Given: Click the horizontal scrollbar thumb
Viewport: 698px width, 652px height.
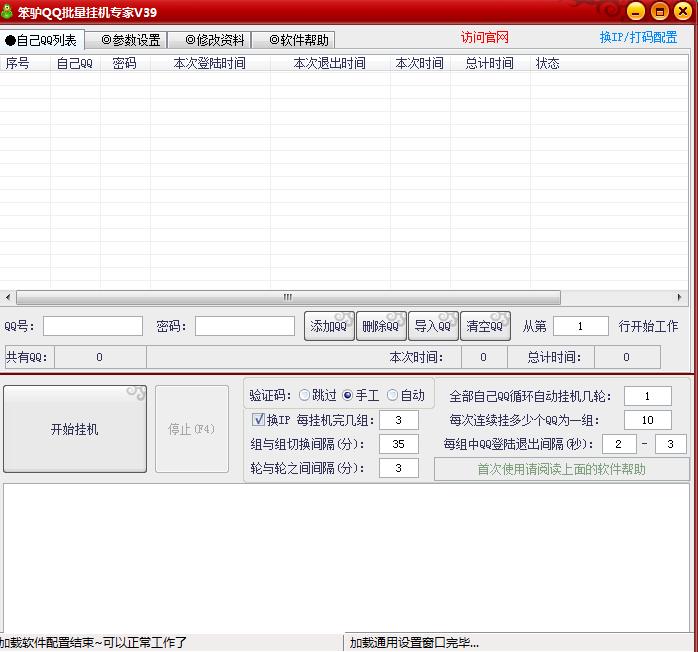Looking at the screenshot, I should click(x=288, y=297).
